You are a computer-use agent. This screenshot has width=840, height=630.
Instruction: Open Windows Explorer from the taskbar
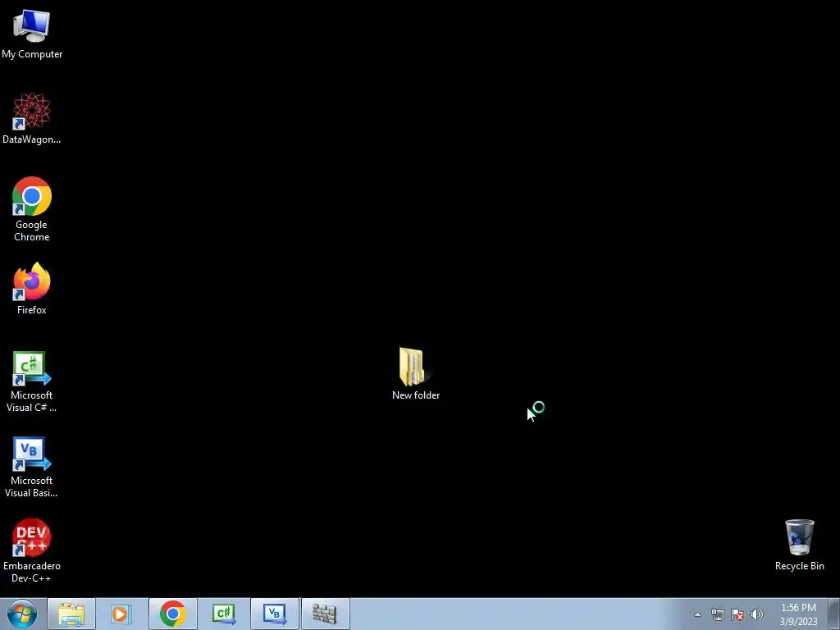(71, 614)
